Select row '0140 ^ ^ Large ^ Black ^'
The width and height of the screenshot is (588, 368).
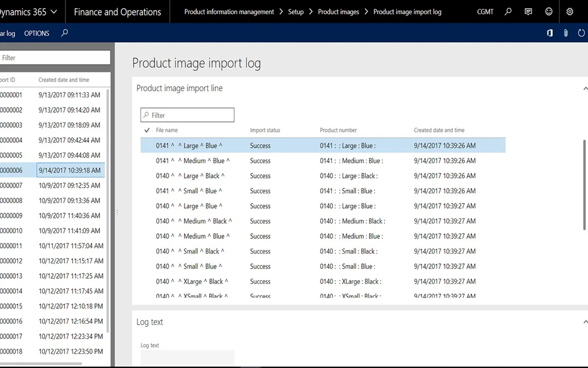click(x=323, y=176)
